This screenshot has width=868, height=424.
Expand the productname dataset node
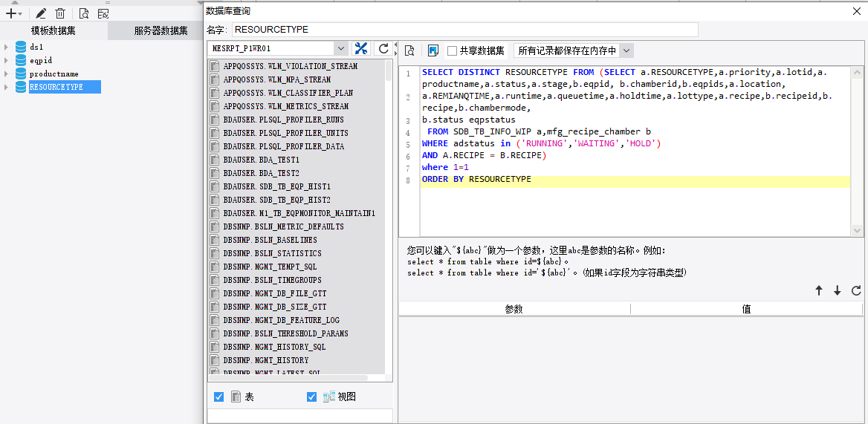click(6, 74)
